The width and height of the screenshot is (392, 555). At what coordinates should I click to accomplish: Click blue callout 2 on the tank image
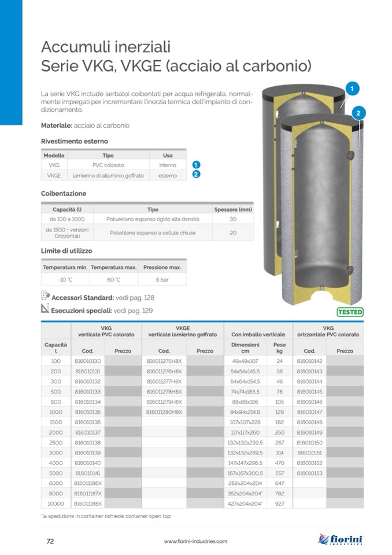[358, 113]
